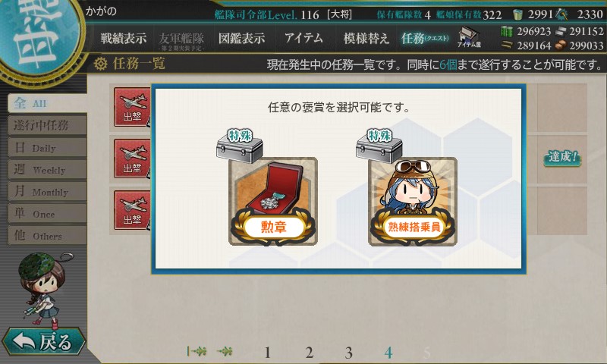
Task: Click the chibi girl with camouflage beret
Action: 42,288
